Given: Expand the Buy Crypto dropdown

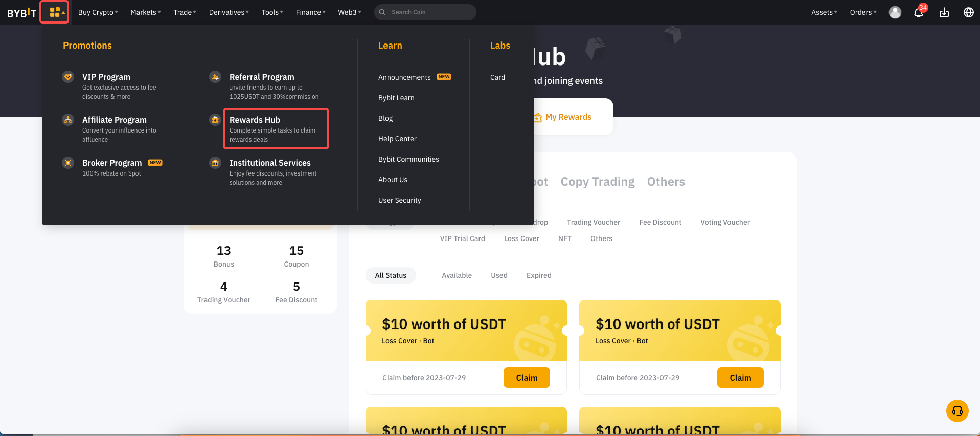Looking at the screenshot, I should [x=98, y=12].
